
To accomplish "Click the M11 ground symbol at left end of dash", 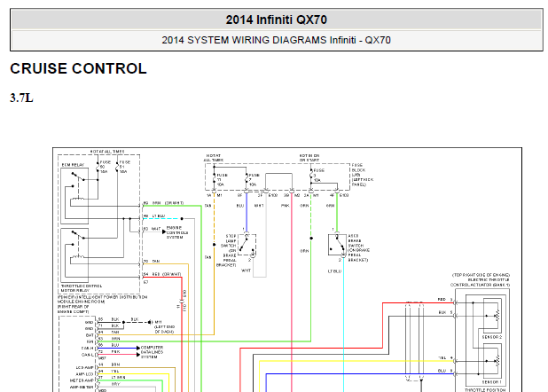I will pyautogui.click(x=150, y=322).
